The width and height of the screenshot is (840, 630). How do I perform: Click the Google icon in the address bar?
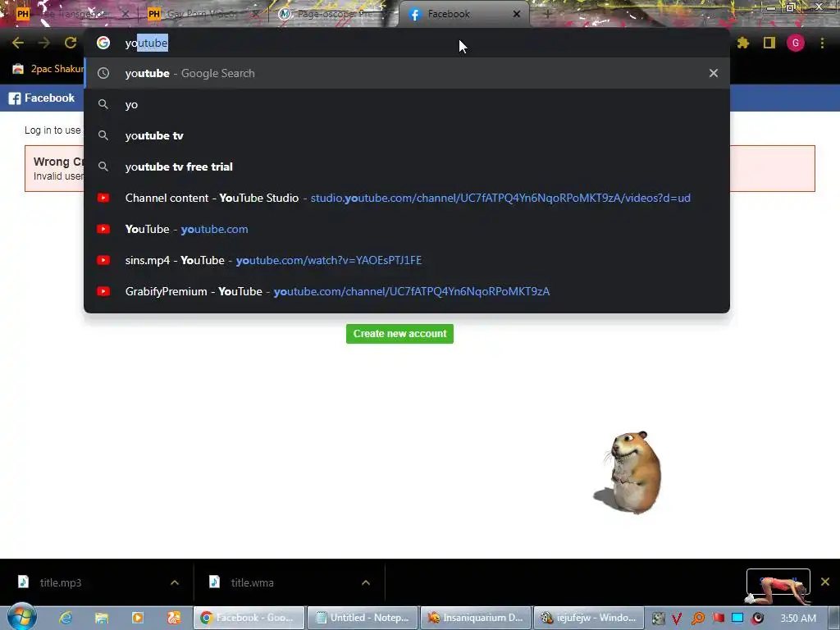(x=103, y=43)
